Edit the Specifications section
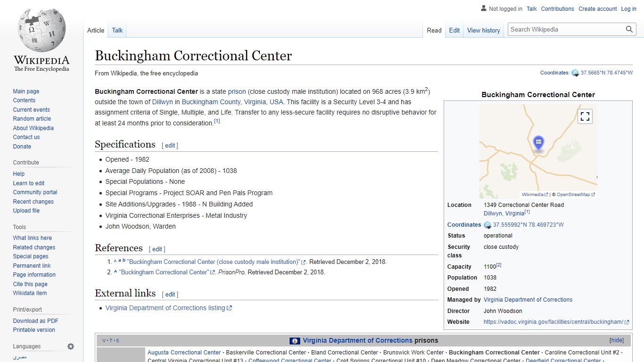This screenshot has width=644, height=362. pos(170,146)
